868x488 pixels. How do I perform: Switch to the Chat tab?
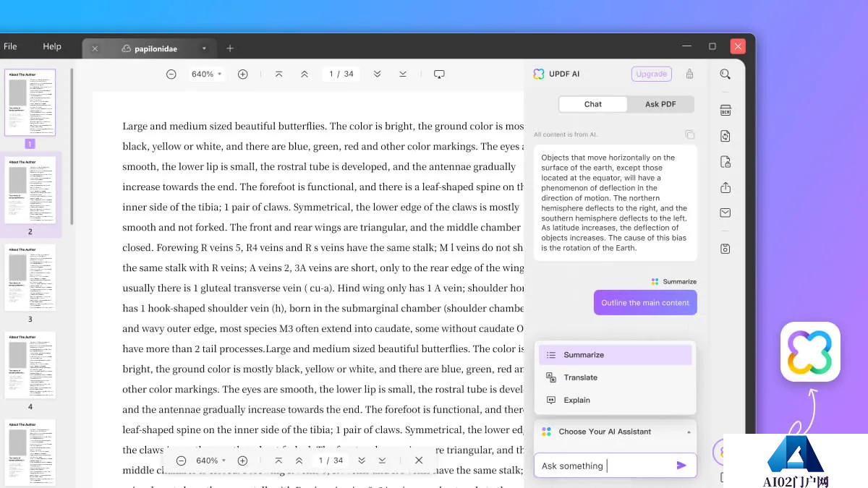(592, 104)
